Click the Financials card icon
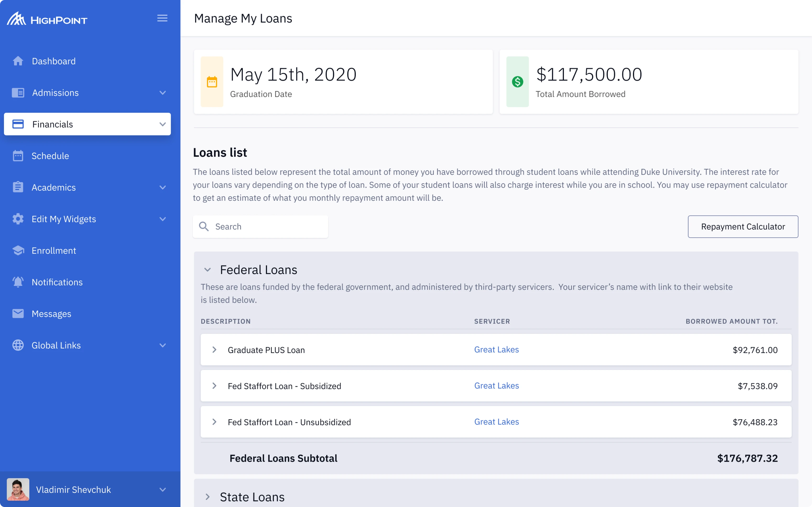The image size is (812, 507). coord(18,124)
